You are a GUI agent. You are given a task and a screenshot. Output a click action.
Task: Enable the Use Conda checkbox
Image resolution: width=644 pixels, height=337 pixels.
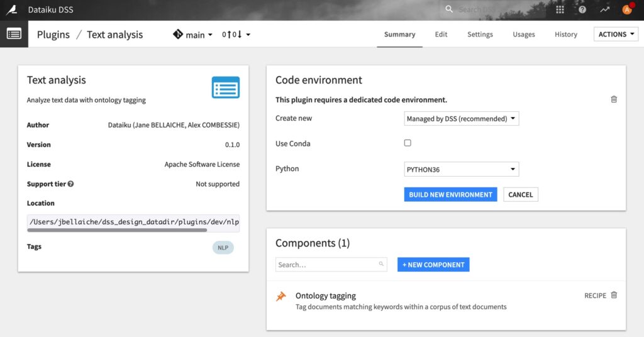click(408, 143)
